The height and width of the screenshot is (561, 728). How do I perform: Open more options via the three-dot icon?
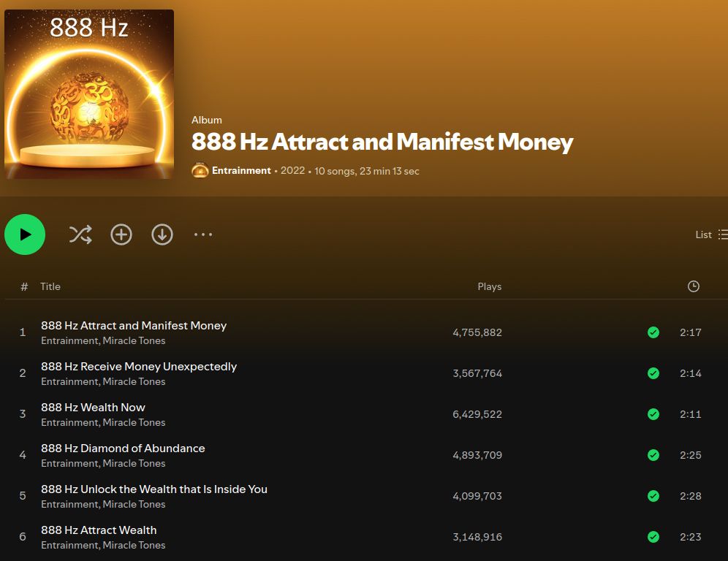203,234
